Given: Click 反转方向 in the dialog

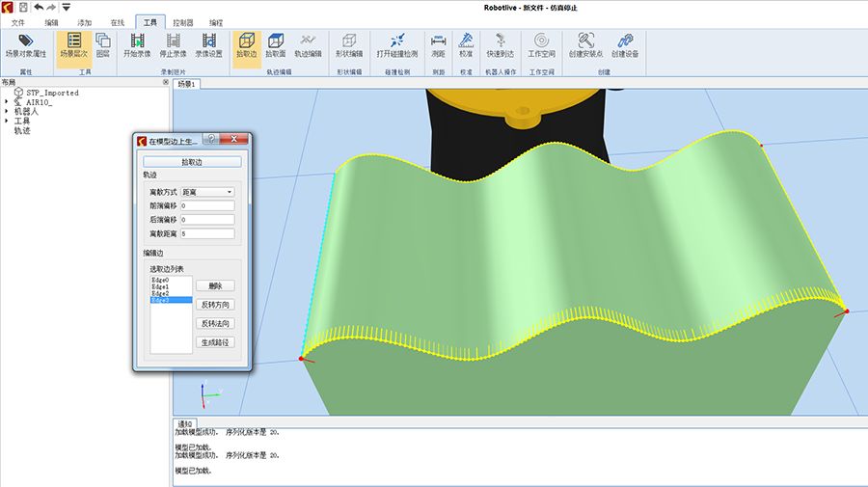Looking at the screenshot, I should pyautogui.click(x=215, y=305).
